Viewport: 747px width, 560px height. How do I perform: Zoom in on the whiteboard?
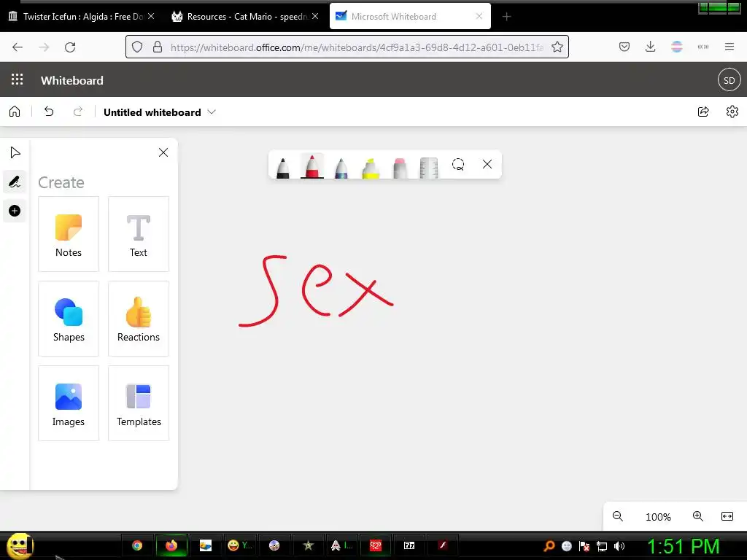698,516
